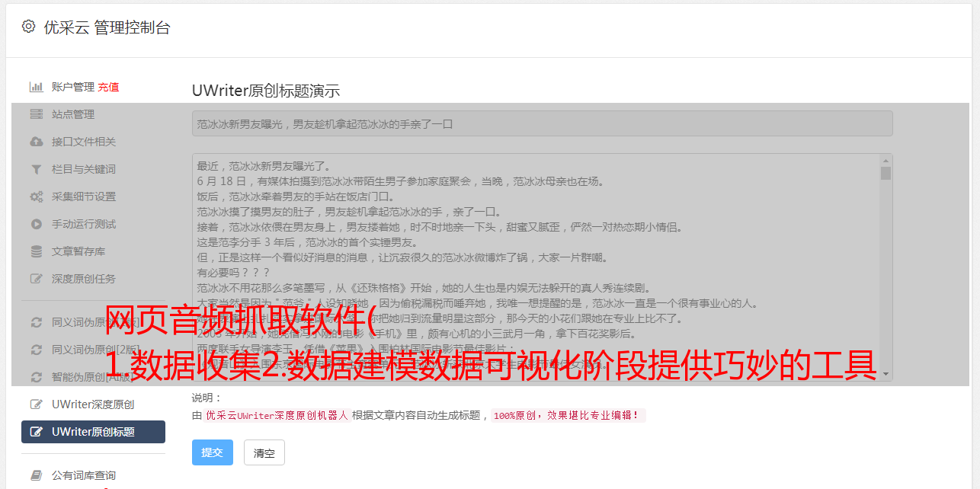
Task: Click the 清空 clear button
Action: (264, 452)
